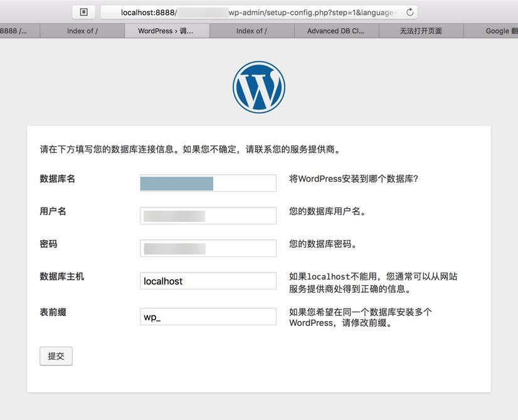
Task: Click the '密码' label
Action: click(48, 244)
